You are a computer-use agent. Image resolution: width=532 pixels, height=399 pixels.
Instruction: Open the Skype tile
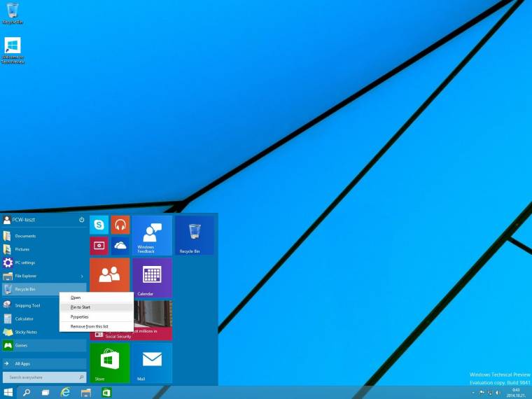(99, 225)
